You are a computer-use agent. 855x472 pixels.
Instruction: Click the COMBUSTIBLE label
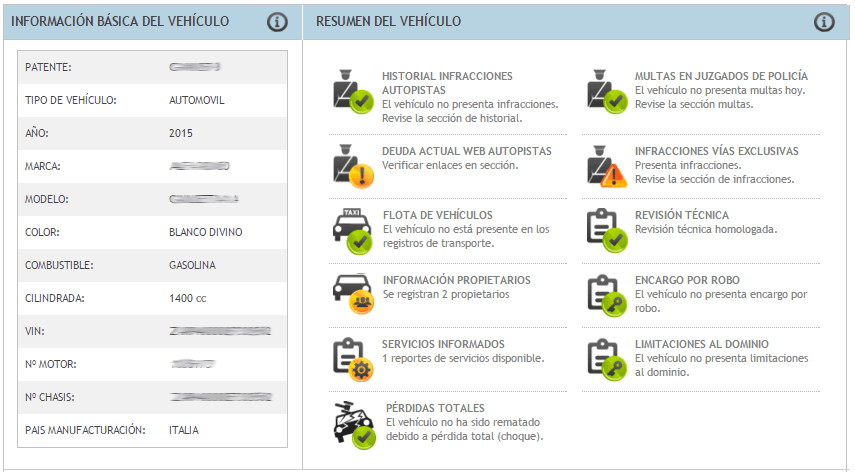point(59,265)
